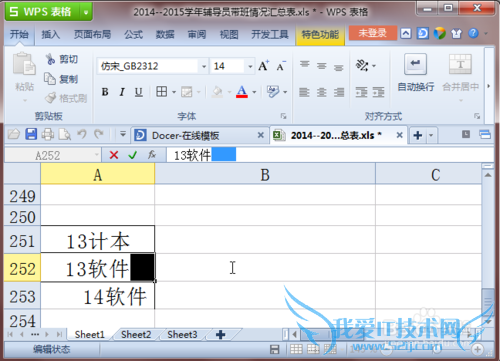Click the Paste icon in clipboard group

[24, 63]
